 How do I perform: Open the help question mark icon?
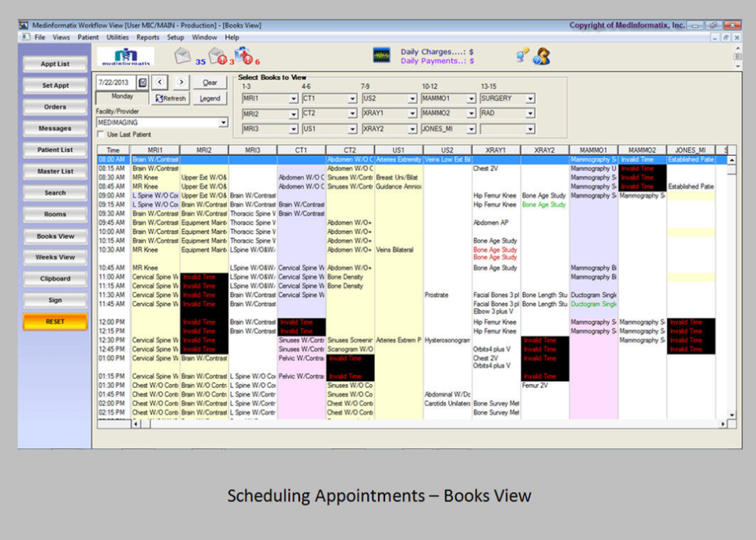click(540, 57)
